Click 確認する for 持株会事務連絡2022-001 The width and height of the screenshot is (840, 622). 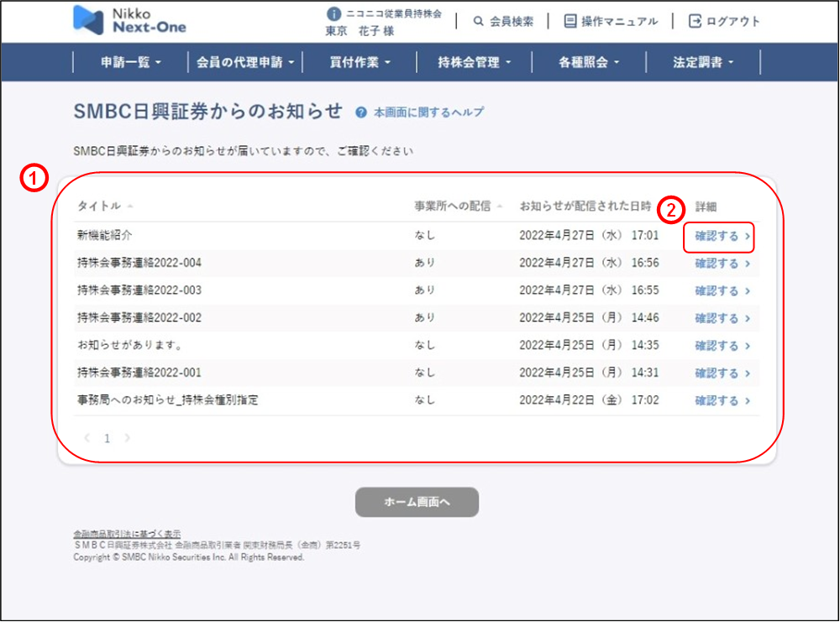click(x=722, y=373)
